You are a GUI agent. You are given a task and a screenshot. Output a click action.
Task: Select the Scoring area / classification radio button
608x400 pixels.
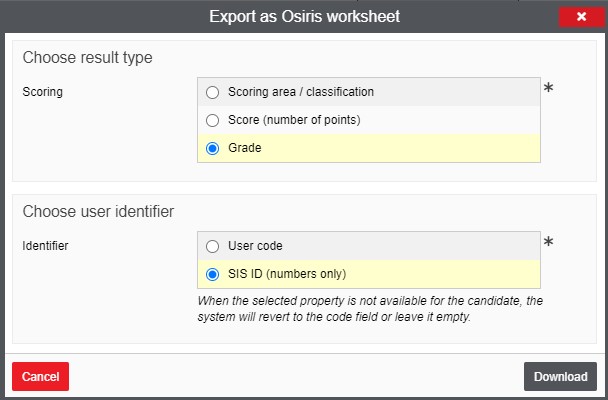[212, 92]
